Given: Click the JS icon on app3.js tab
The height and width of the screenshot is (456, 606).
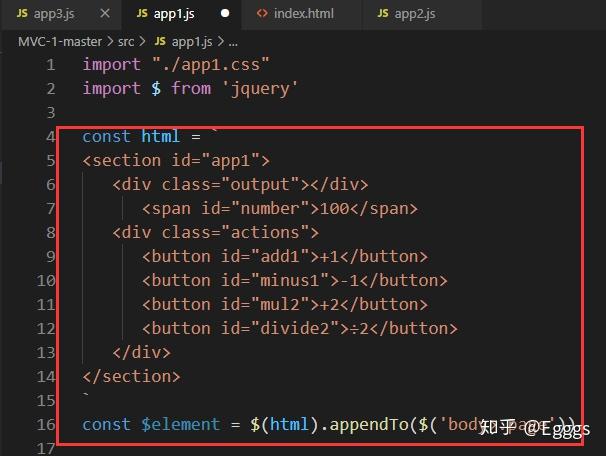Looking at the screenshot, I should [22, 14].
